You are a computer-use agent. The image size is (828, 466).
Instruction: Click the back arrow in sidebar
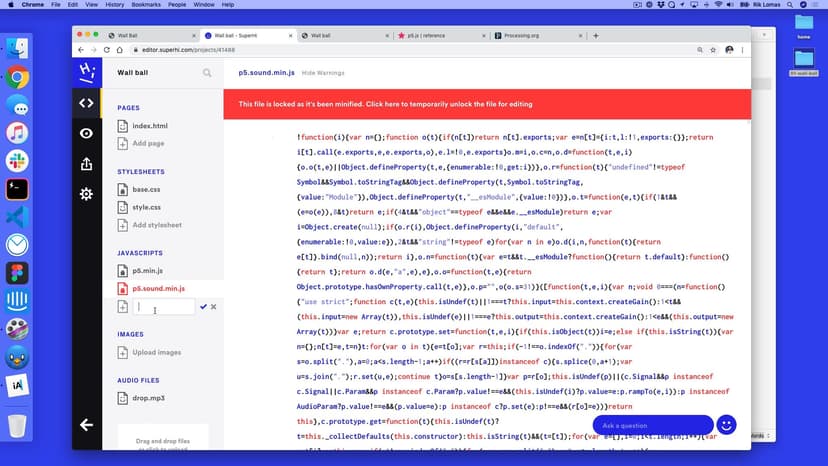point(86,425)
